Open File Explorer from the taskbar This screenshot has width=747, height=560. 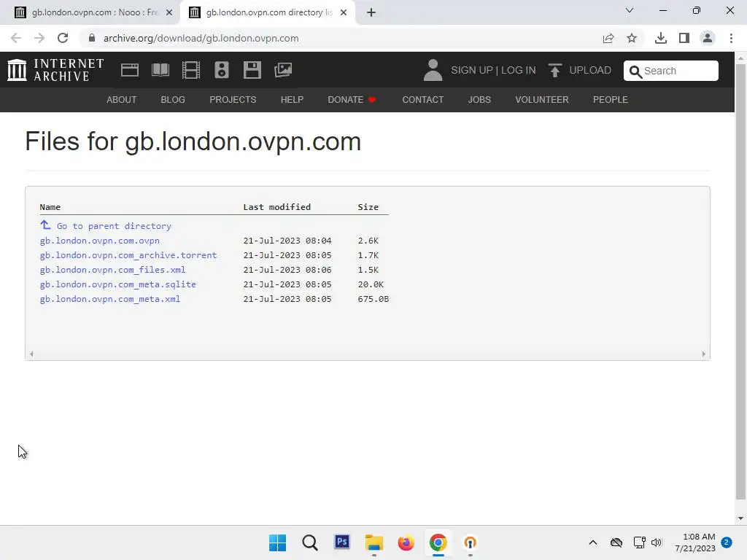374,542
